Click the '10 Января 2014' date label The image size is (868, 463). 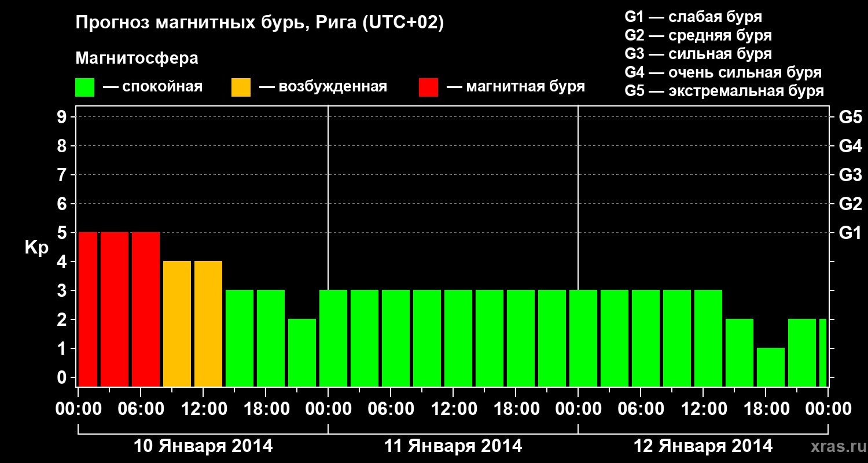[x=203, y=446]
